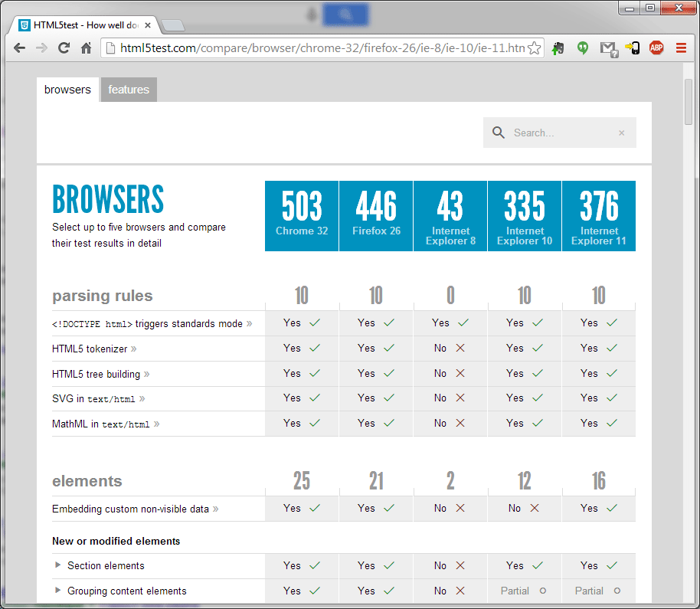Open the green Hangouts quote extension
Viewport: 700px width, 609px height.
pos(583,47)
